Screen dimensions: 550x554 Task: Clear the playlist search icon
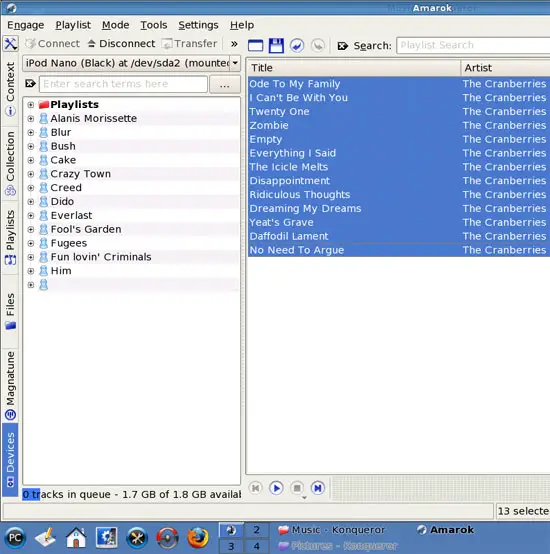coord(342,46)
